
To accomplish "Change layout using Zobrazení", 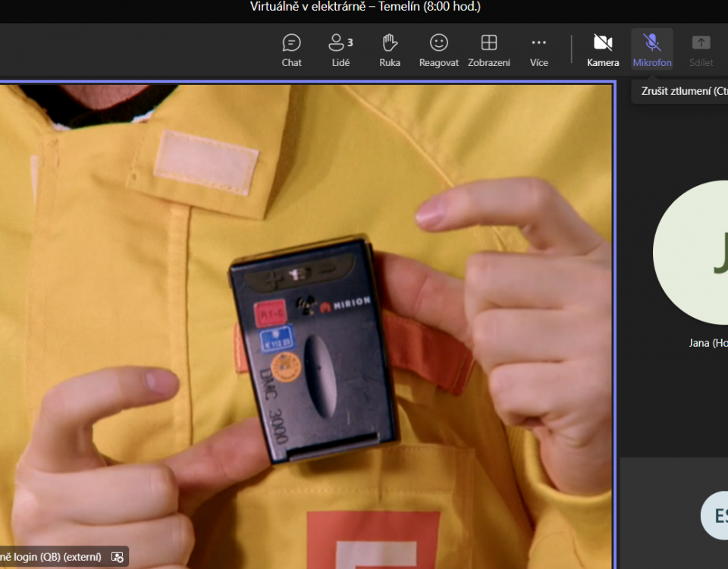I will pyautogui.click(x=489, y=50).
